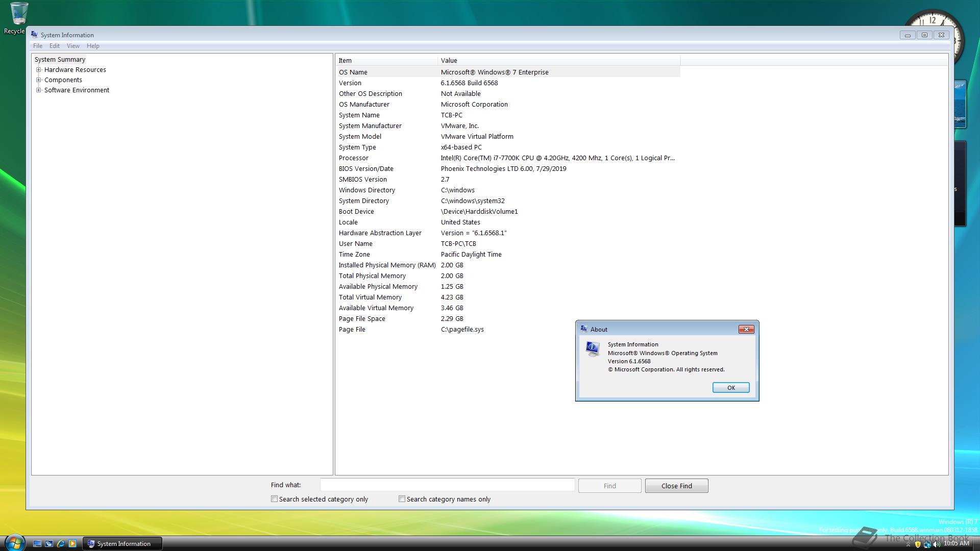980x551 pixels.
Task: Open the Help menu
Action: [x=93, y=46]
